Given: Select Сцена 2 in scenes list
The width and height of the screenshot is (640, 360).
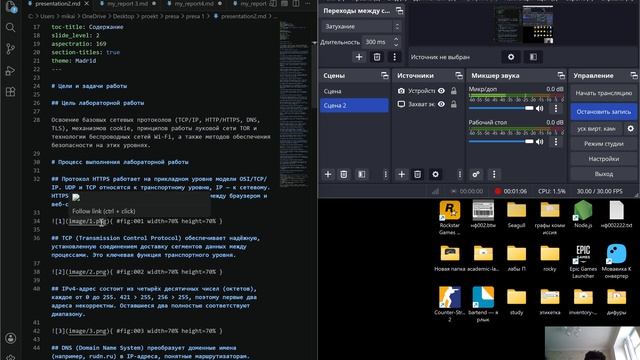Looking at the screenshot, I should [x=354, y=105].
